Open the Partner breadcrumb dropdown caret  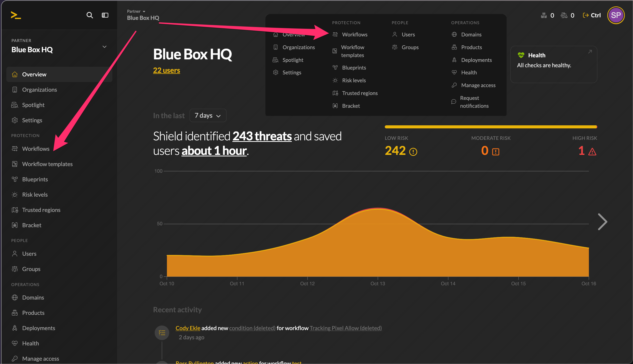144,11
